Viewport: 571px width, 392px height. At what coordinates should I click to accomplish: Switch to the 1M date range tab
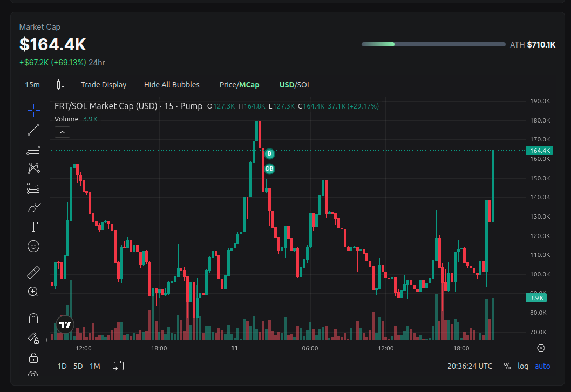click(94, 366)
